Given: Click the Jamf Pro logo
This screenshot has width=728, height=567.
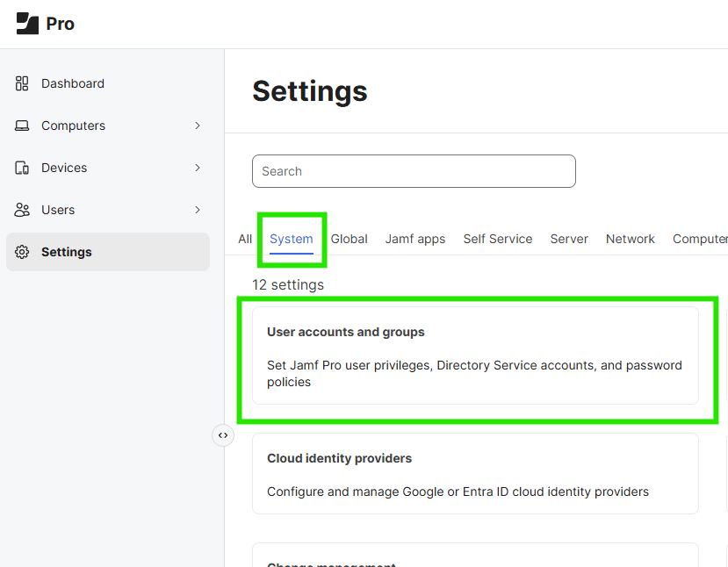Looking at the screenshot, I should 27,23.
